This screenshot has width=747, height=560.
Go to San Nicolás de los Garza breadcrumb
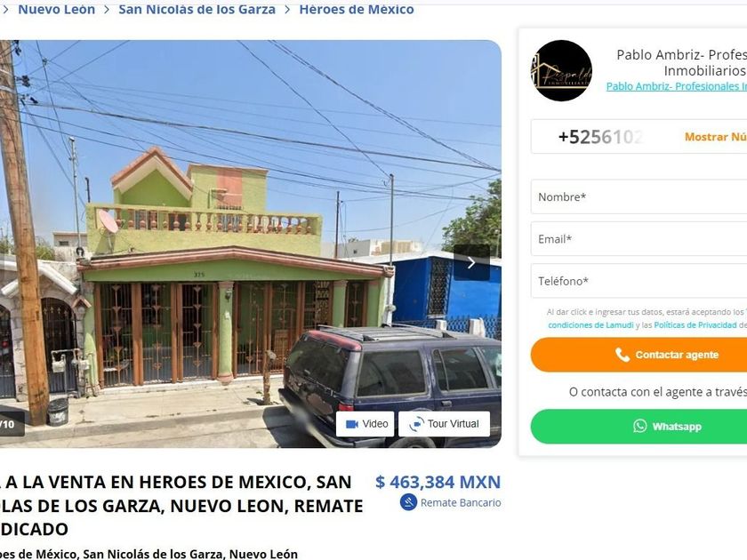click(197, 10)
